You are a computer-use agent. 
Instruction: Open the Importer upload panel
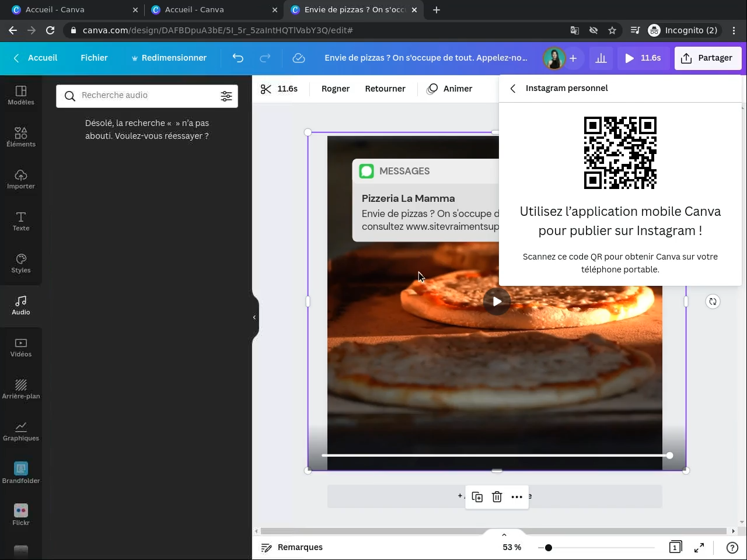[x=21, y=179]
